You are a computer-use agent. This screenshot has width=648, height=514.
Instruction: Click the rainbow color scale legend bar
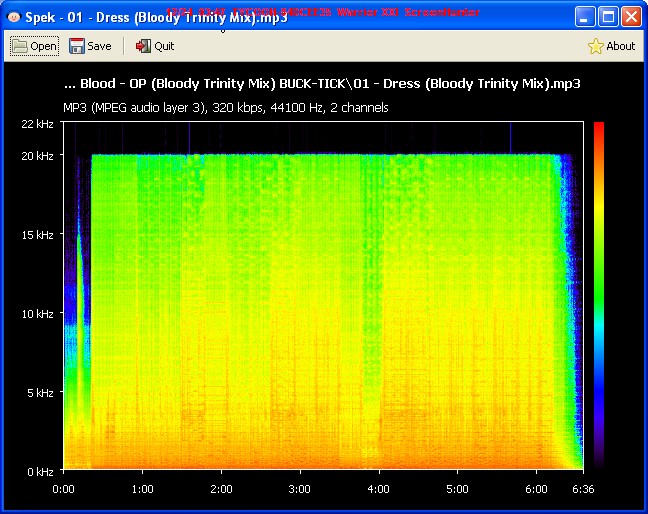click(598, 295)
